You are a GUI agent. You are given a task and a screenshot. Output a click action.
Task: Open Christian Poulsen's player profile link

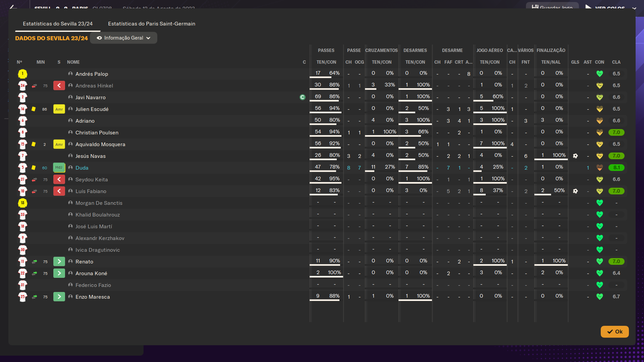click(97, 132)
